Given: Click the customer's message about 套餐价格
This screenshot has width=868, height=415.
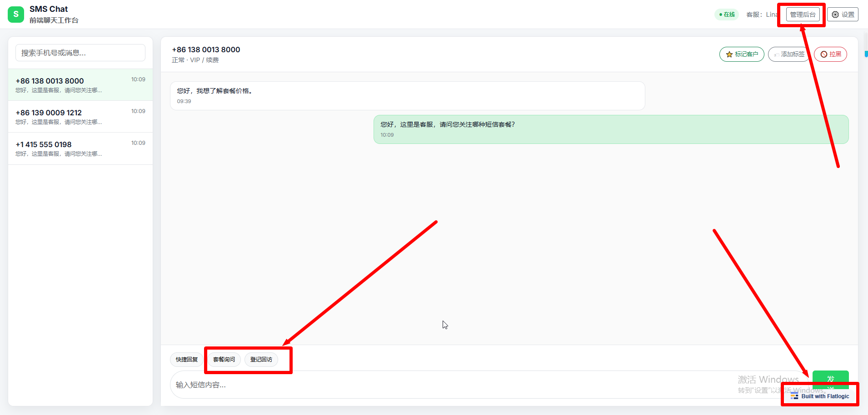Looking at the screenshot, I should pyautogui.click(x=407, y=95).
